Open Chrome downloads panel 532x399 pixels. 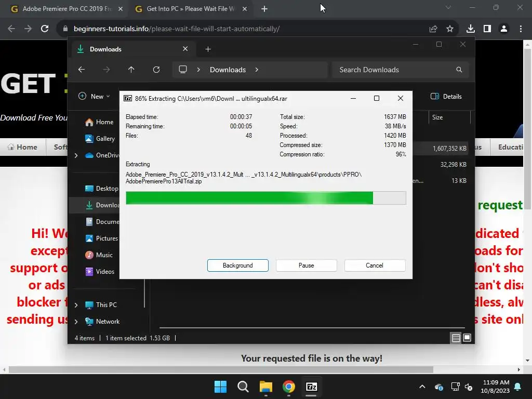[x=471, y=29]
